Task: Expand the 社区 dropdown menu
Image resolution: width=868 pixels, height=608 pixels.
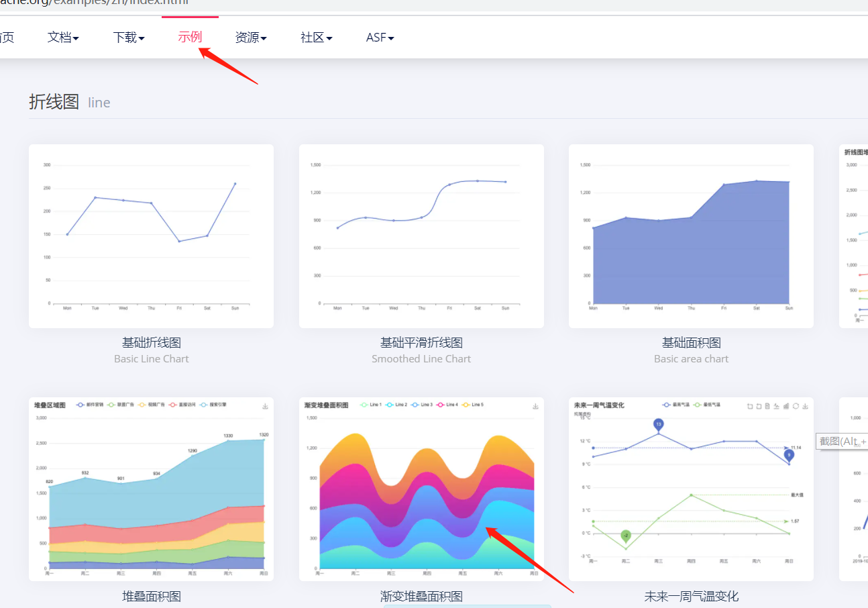Action: tap(317, 38)
